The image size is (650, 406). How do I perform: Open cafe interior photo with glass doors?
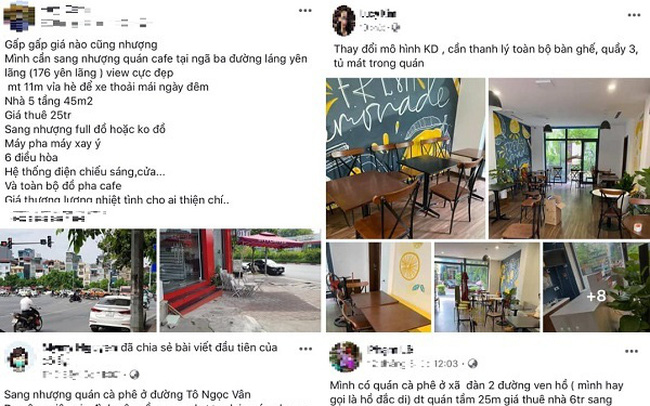(569, 158)
